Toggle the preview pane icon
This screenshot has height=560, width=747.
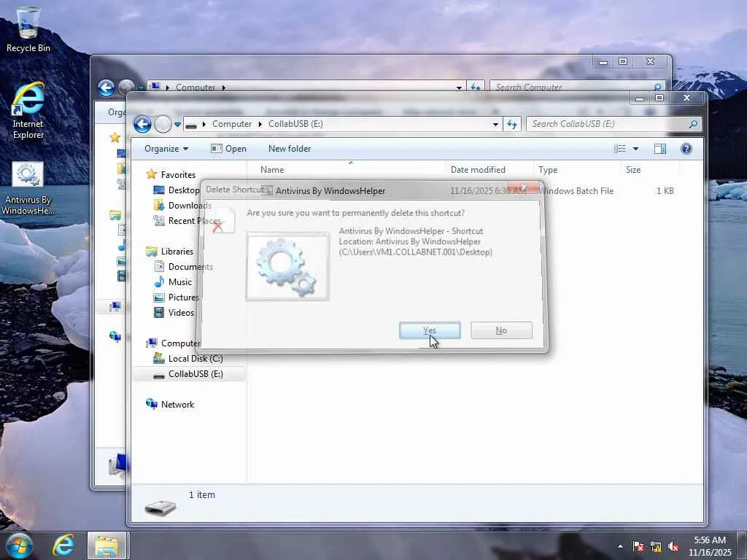tap(659, 149)
